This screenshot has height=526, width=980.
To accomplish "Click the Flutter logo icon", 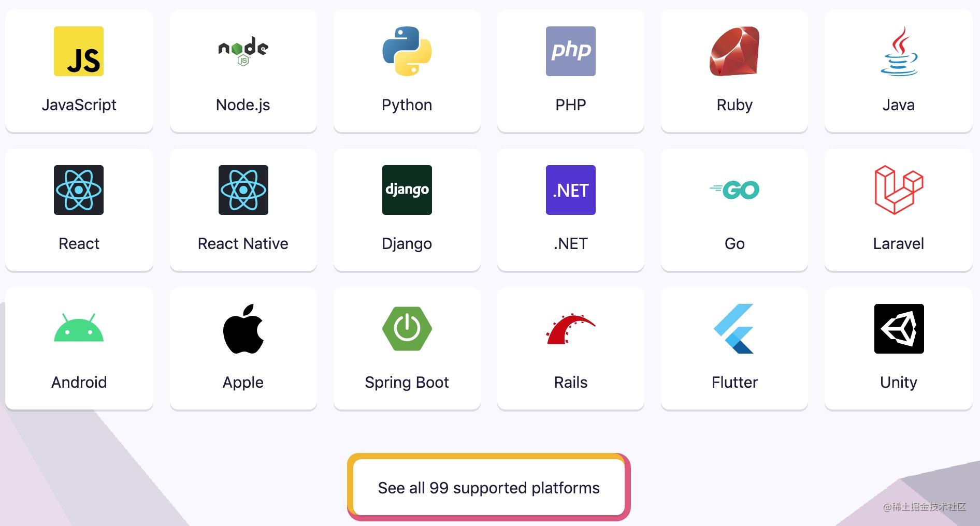I will click(734, 329).
